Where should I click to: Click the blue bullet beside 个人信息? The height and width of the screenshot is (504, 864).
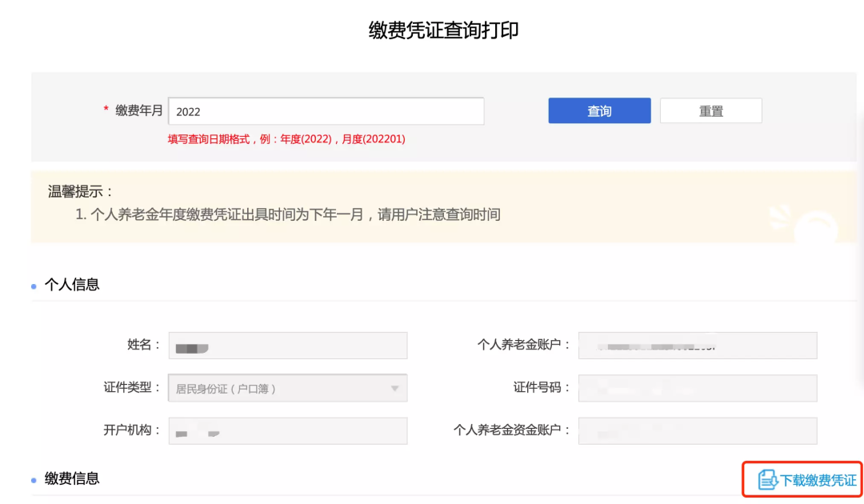tap(34, 286)
